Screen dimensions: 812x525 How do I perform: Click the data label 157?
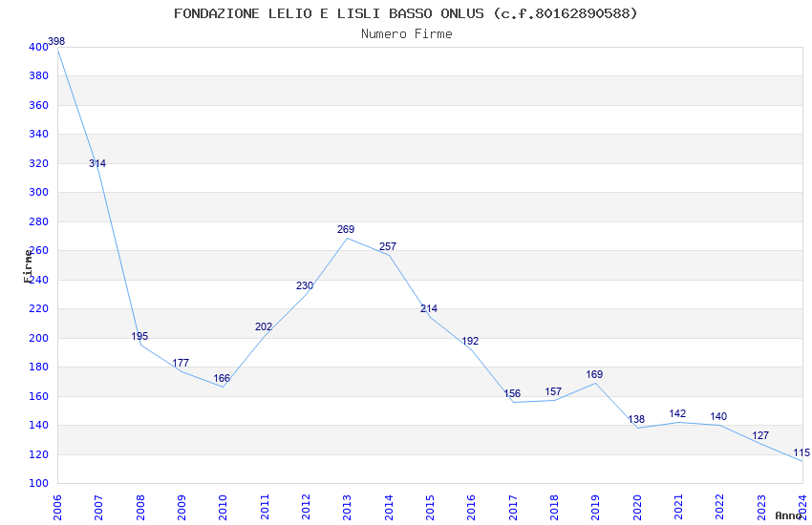pos(553,391)
